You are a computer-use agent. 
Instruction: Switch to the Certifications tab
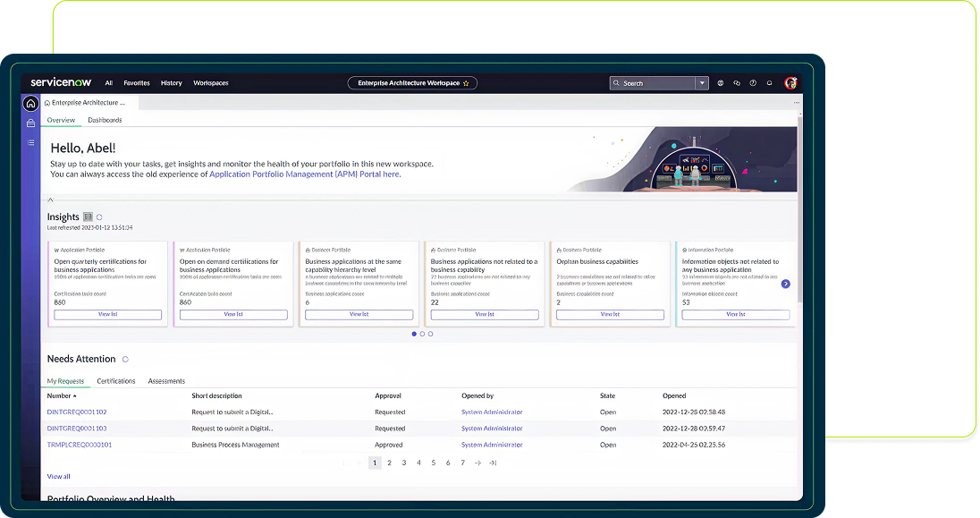pyautogui.click(x=116, y=381)
